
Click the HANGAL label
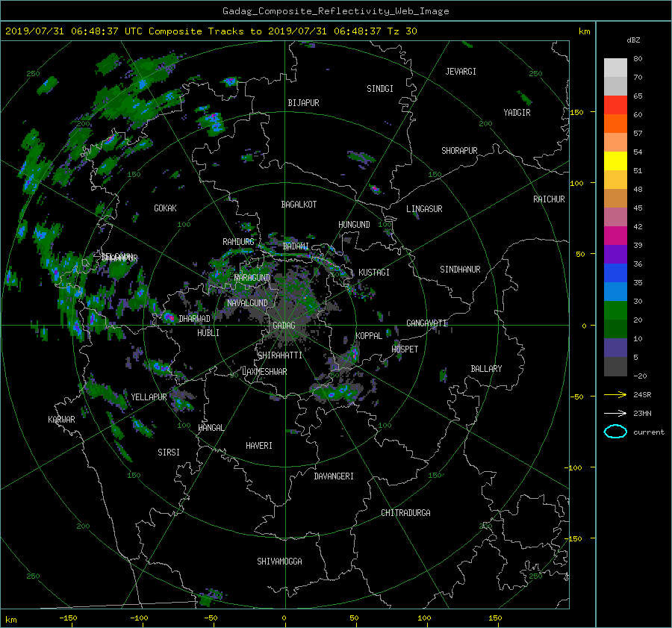(x=211, y=428)
